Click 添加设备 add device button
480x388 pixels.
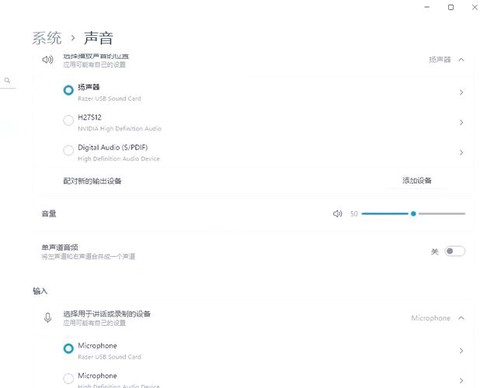pyautogui.click(x=417, y=180)
